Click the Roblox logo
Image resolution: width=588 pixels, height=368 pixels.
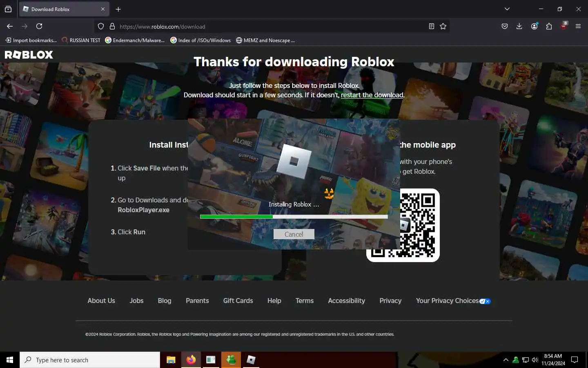[29, 55]
